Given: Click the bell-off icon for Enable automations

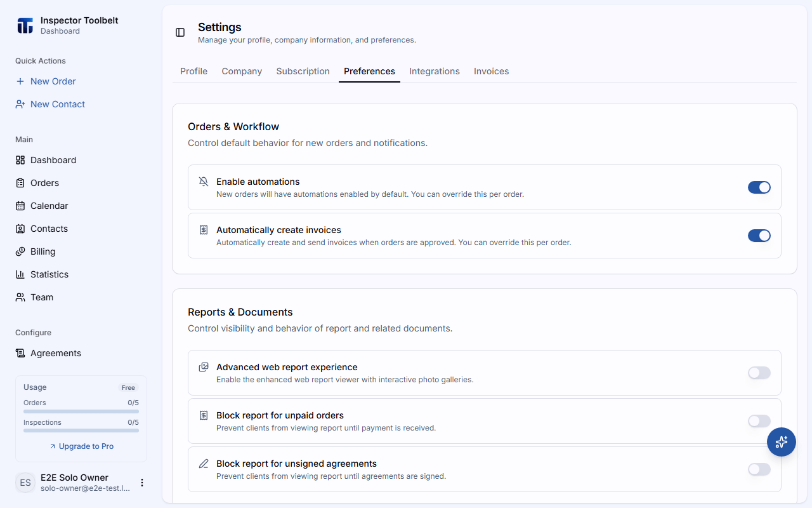Looking at the screenshot, I should [x=204, y=182].
